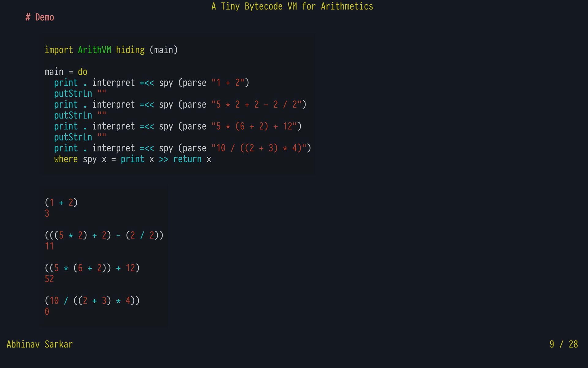Viewport: 588px width, 368px height.
Task: Click the output result '52'
Action: 49,279
